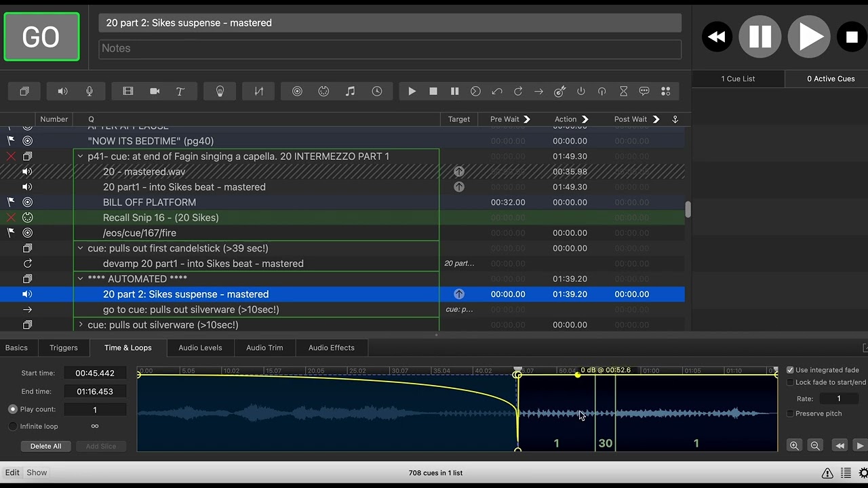Add a GoTo cue
Screen dimensions: 868x488
coord(538,91)
